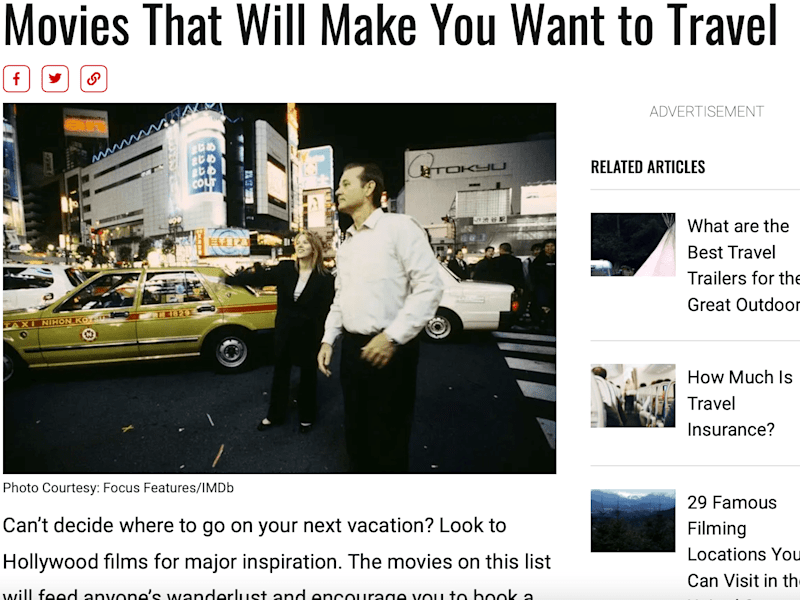Click the copy link chain icon
800x600 pixels.
tap(94, 79)
